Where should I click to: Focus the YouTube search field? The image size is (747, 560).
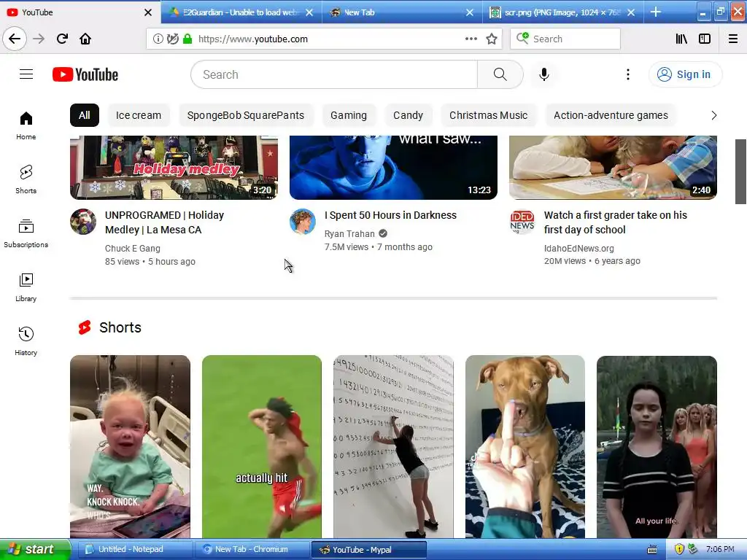pyautogui.click(x=334, y=74)
